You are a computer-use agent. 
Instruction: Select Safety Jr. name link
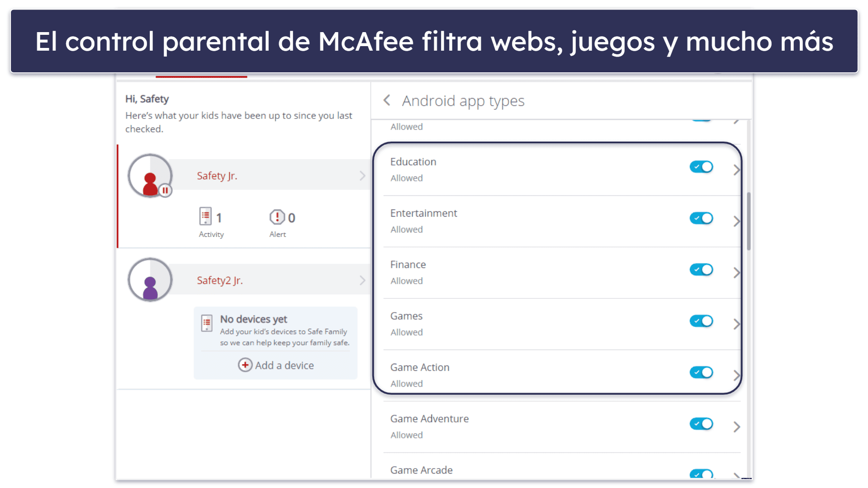217,176
